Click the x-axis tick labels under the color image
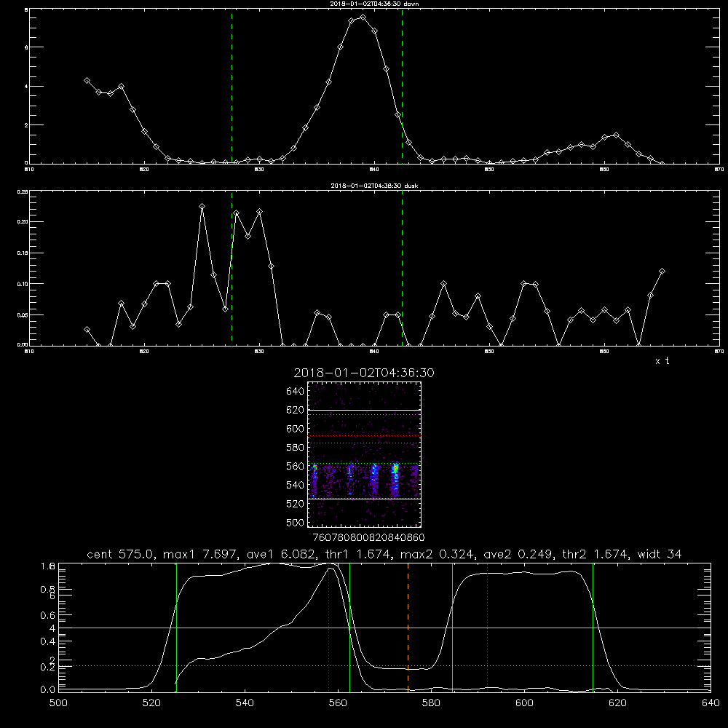This screenshot has width=728, height=728. pyautogui.click(x=368, y=537)
